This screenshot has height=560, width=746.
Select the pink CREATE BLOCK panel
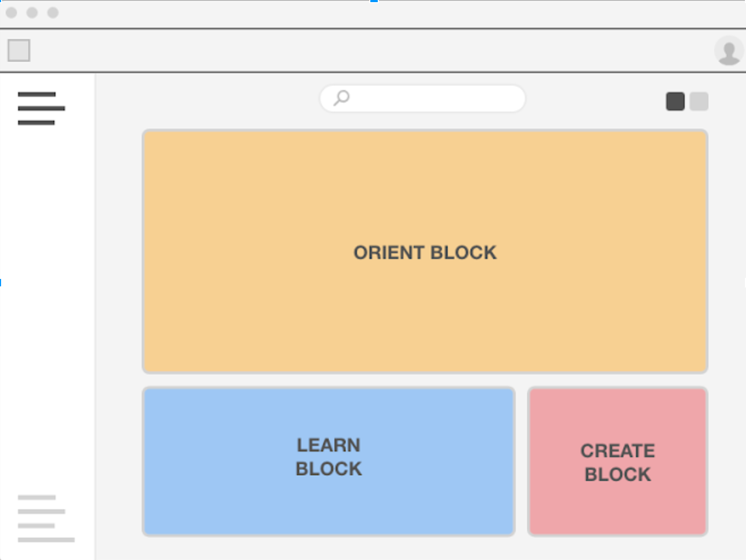pos(618,461)
